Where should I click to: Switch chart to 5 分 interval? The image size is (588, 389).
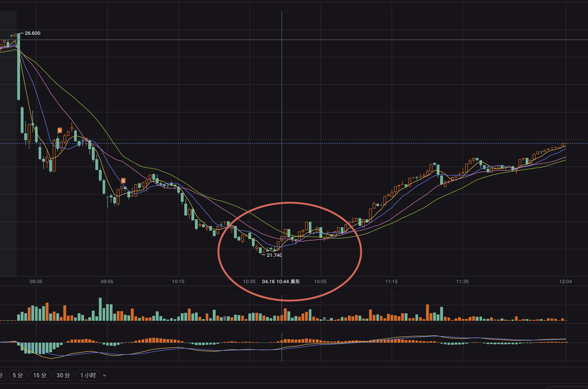18,375
